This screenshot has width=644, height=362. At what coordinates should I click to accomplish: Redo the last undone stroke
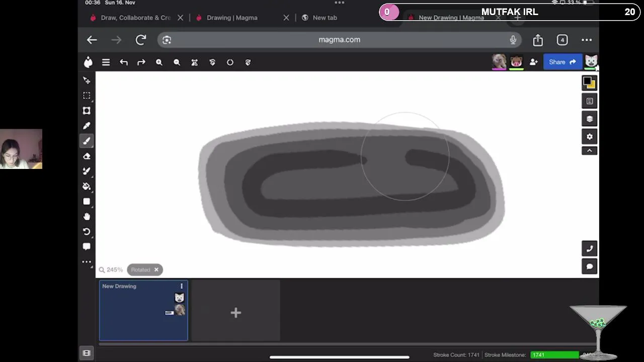coord(141,62)
